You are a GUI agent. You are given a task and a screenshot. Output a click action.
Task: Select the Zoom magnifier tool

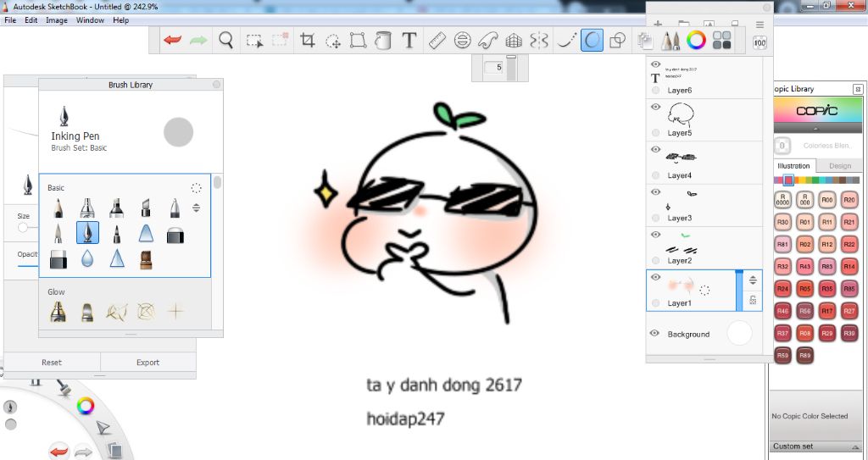(x=225, y=41)
